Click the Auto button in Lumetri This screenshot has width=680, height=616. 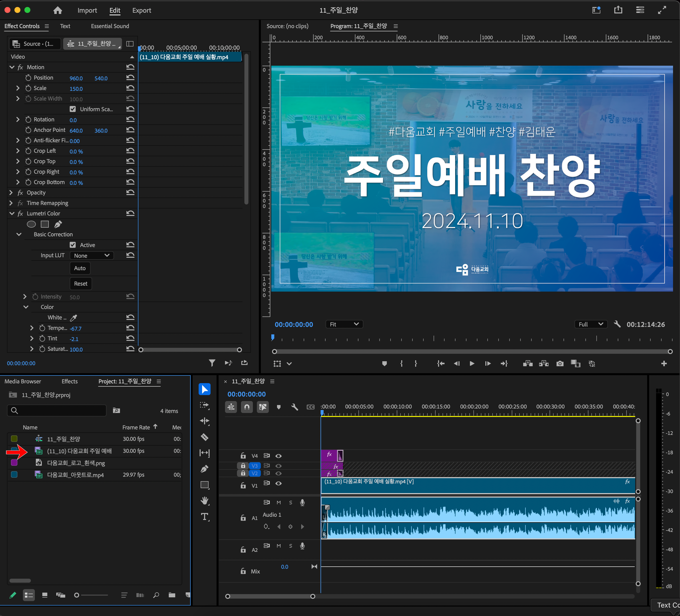point(80,268)
